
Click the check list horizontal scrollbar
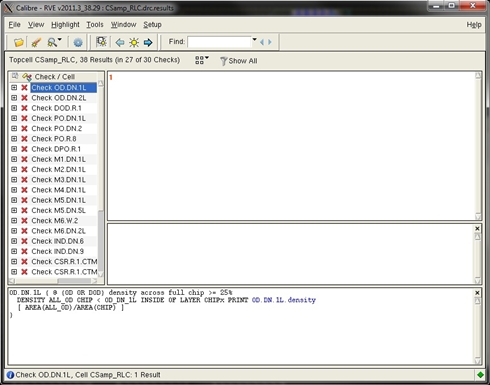pos(53,281)
